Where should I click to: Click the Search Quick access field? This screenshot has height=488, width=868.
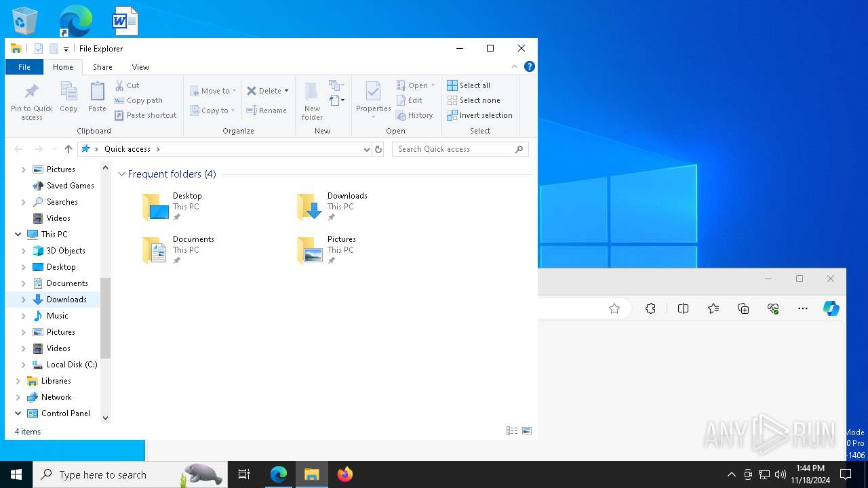pyautogui.click(x=460, y=149)
